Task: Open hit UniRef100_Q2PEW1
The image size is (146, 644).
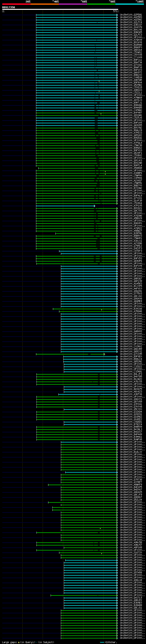Action: point(131,15)
